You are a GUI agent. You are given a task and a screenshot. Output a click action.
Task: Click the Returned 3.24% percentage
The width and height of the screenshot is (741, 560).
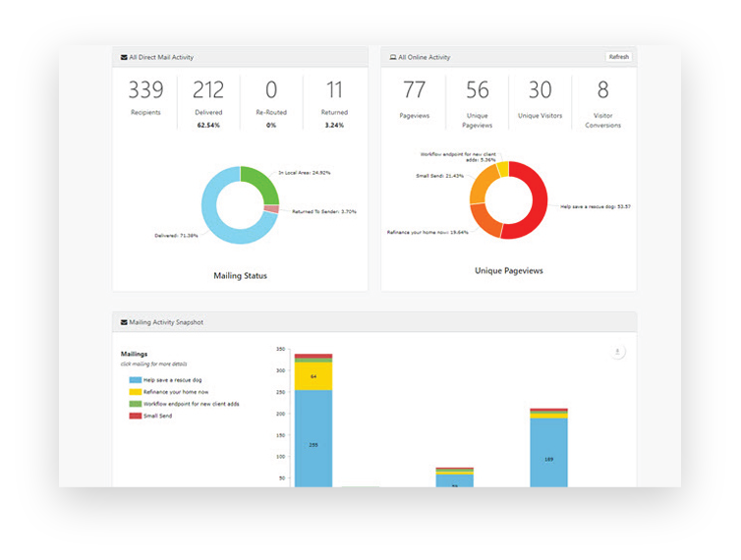pyautogui.click(x=334, y=125)
